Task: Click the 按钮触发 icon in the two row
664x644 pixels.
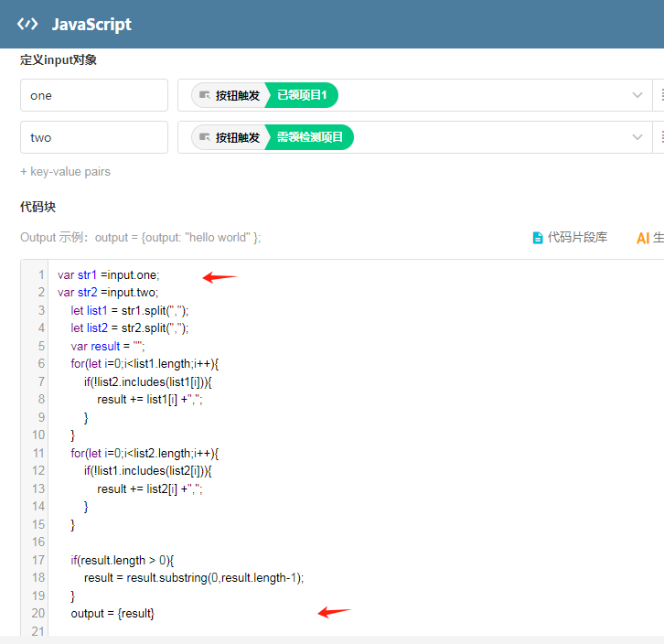Action: pos(205,137)
